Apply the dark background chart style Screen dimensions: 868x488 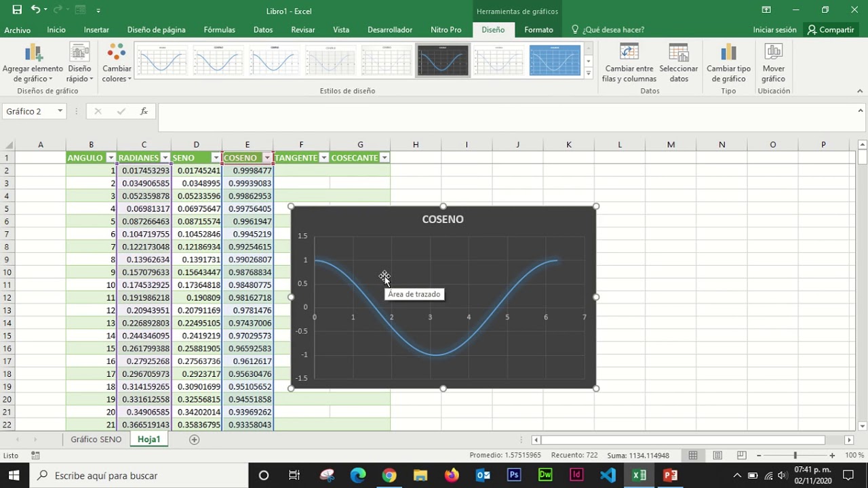coord(443,61)
